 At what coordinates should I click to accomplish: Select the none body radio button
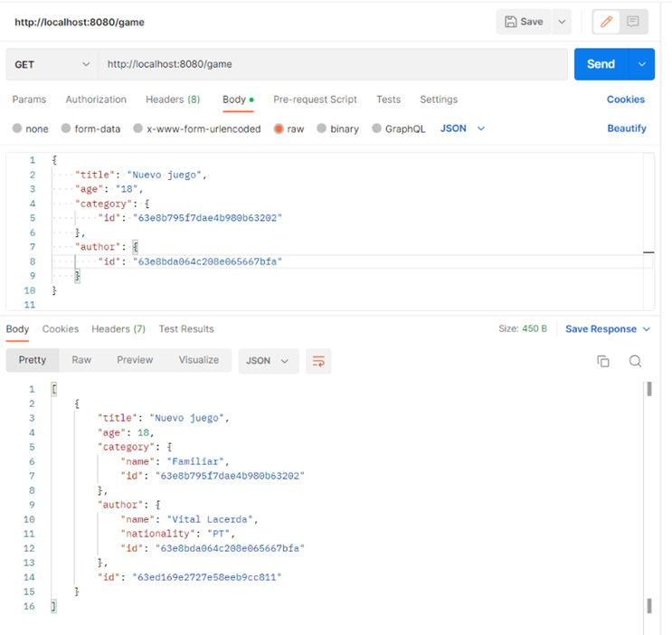tap(17, 128)
